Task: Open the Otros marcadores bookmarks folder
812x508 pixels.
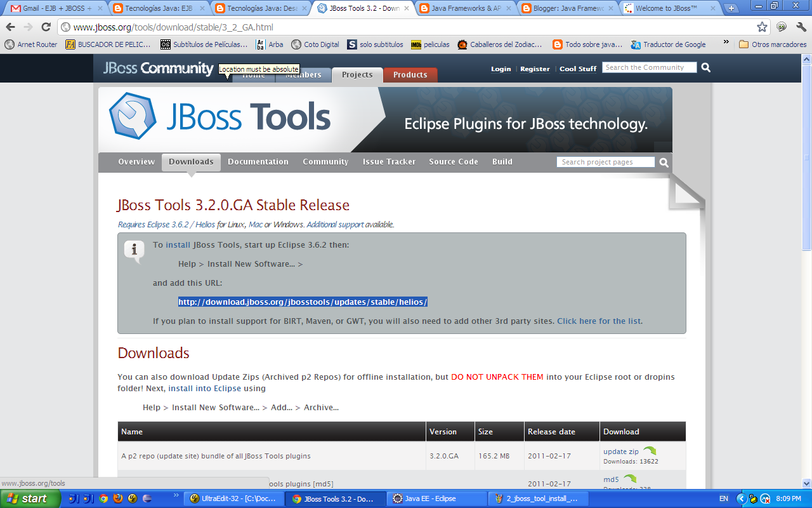Action: 773,44
